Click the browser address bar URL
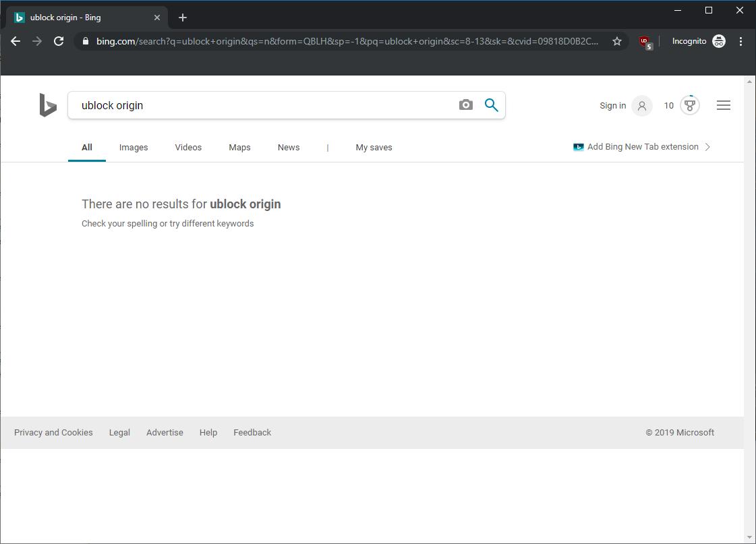The height and width of the screenshot is (544, 756). pyautogui.click(x=347, y=41)
